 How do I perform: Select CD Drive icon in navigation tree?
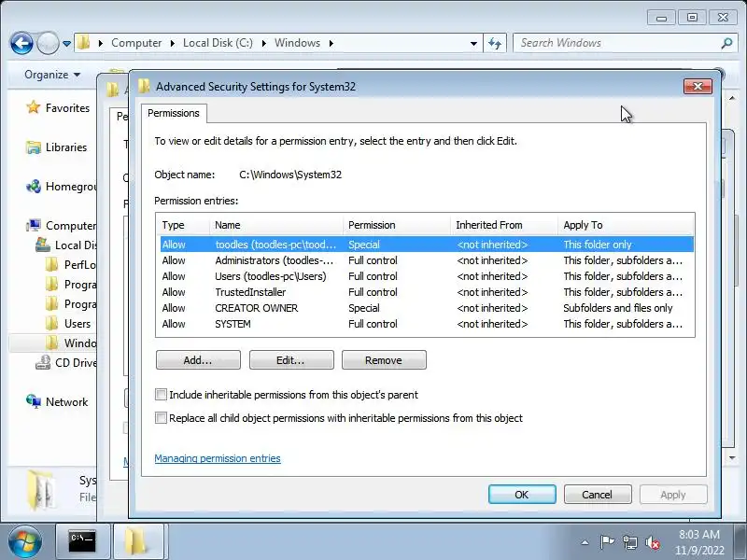click(43, 363)
